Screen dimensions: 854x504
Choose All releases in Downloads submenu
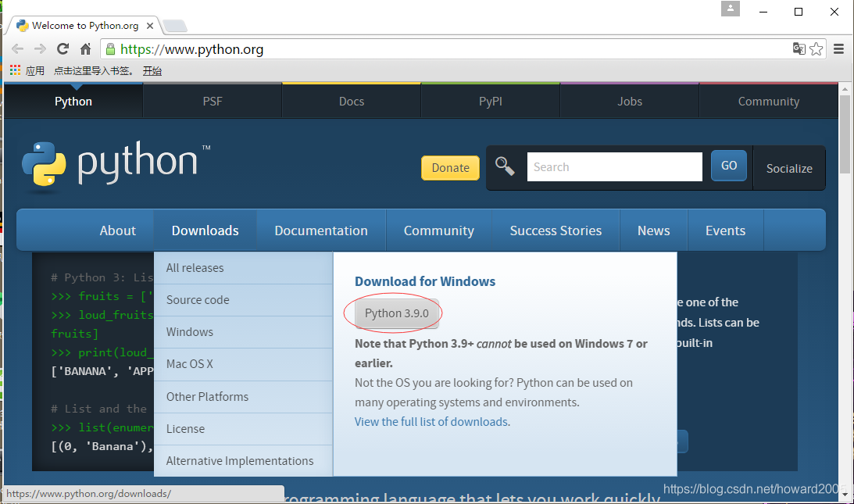click(x=244, y=267)
